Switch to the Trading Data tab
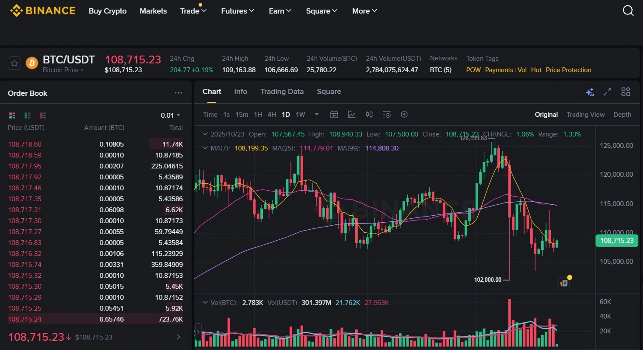Screen dimensions: 644x350 282,92
